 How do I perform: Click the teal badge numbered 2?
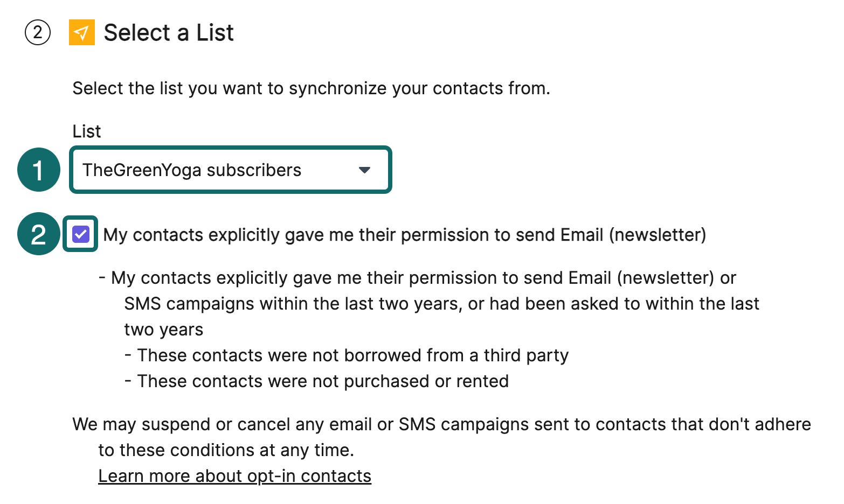[38, 234]
